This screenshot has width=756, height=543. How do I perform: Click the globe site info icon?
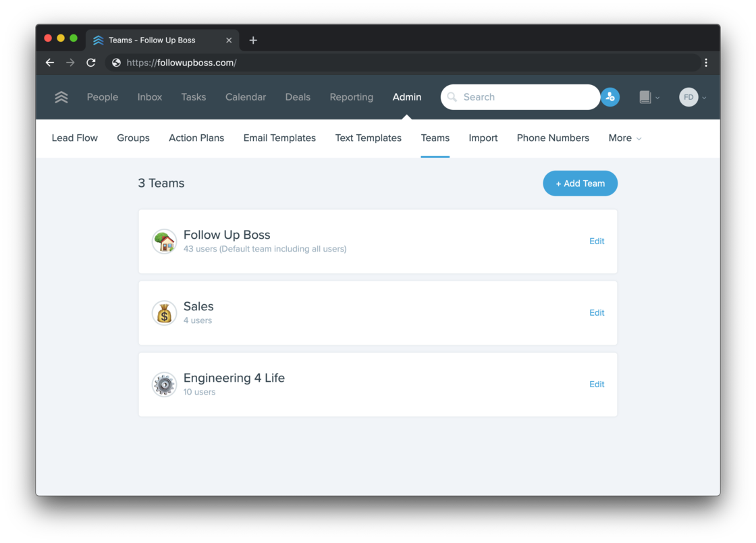click(x=116, y=63)
